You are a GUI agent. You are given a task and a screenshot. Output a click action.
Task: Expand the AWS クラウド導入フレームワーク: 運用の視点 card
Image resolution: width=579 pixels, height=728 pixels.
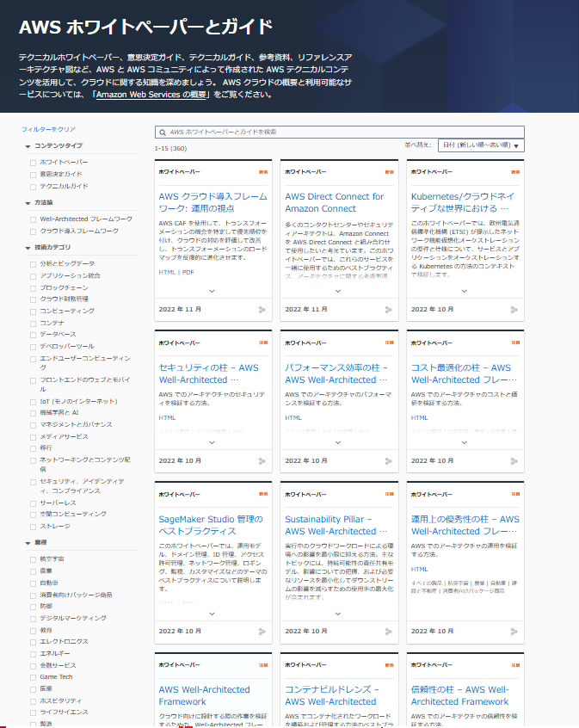tap(213, 291)
